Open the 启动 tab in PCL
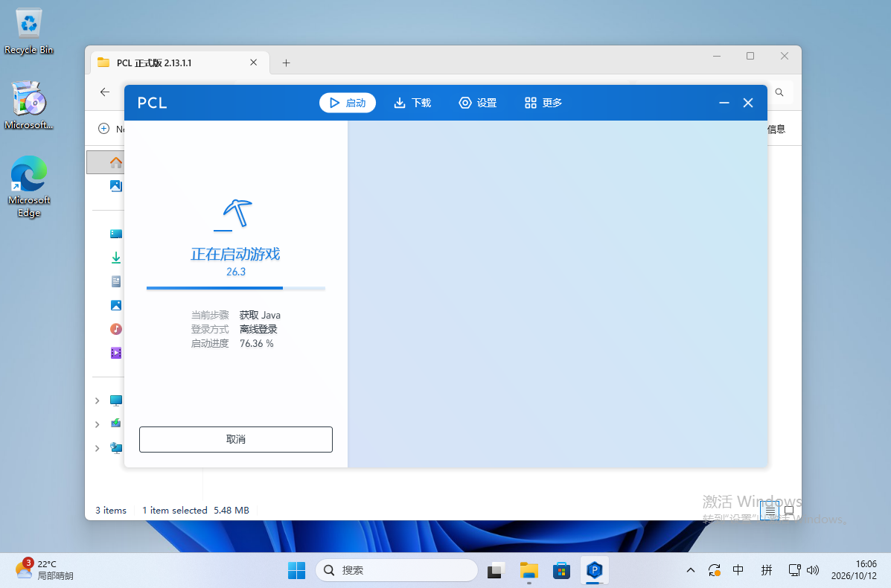The image size is (891, 588). [x=347, y=103]
